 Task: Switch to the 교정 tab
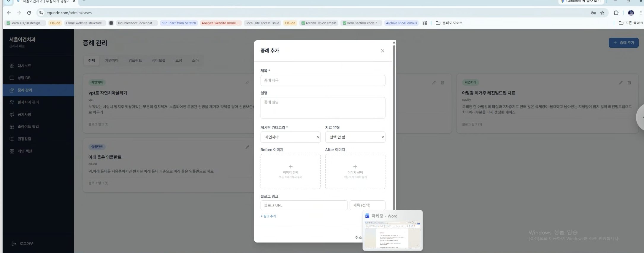(x=179, y=60)
